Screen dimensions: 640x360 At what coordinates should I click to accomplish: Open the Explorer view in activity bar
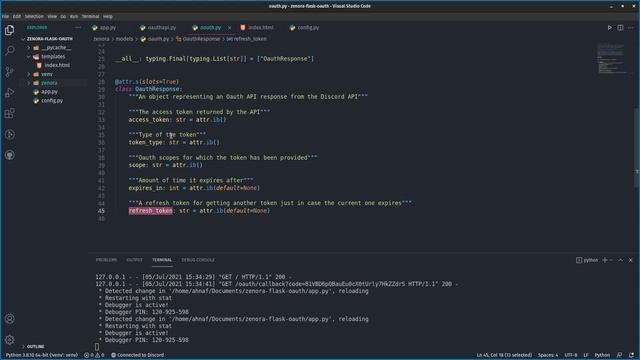tap(9, 30)
